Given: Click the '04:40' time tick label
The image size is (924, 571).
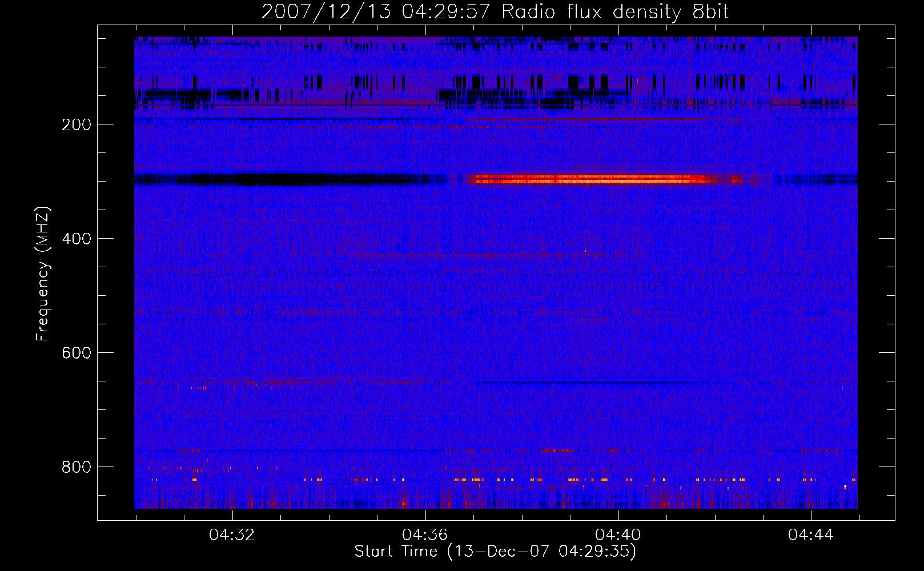Looking at the screenshot, I should 618,535.
